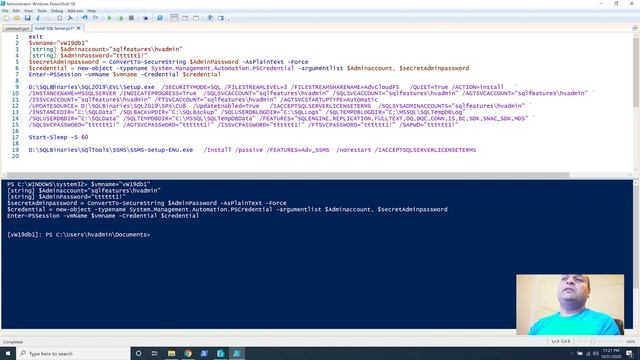Collapse the script pane chevron

635,28
